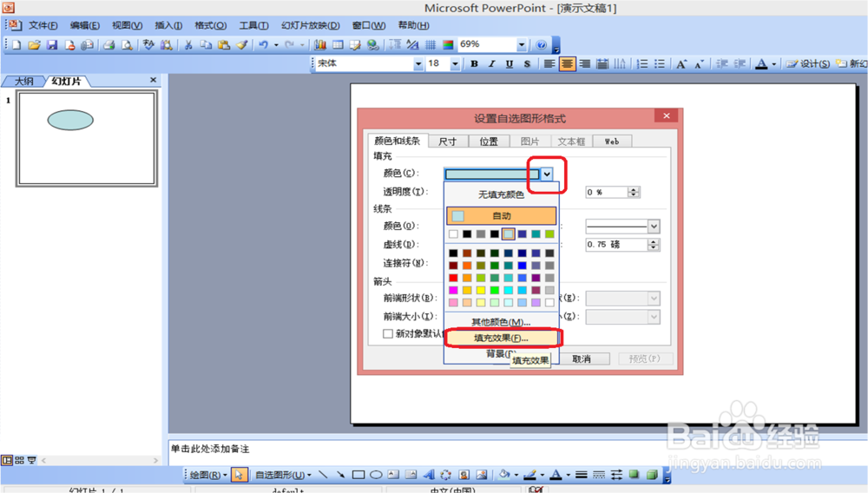Select slide 1 thumbnail in the pane

pos(87,138)
